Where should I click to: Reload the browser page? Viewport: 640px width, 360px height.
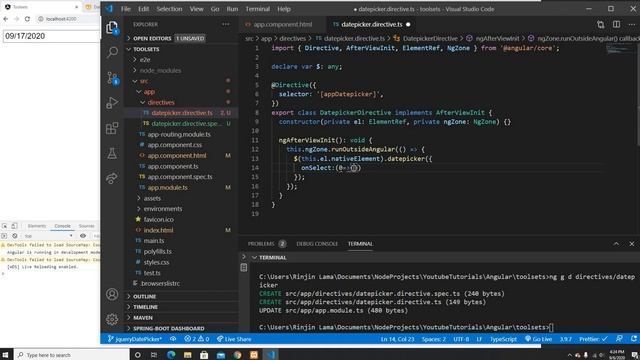tap(27, 19)
